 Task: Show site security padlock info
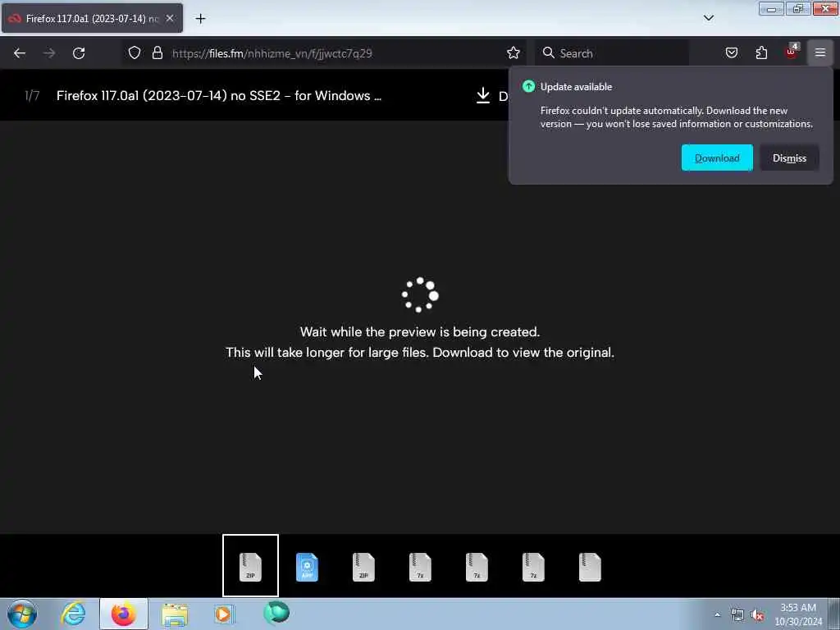[x=157, y=52]
